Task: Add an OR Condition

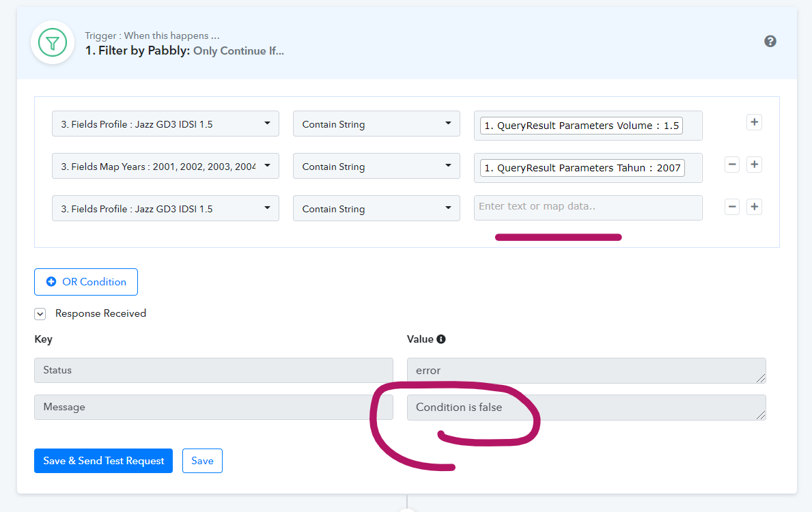Action: pyautogui.click(x=86, y=282)
